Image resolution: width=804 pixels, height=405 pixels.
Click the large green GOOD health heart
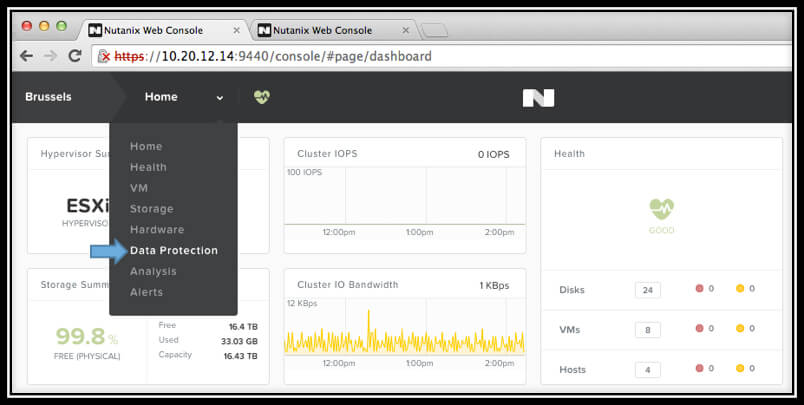[661, 209]
